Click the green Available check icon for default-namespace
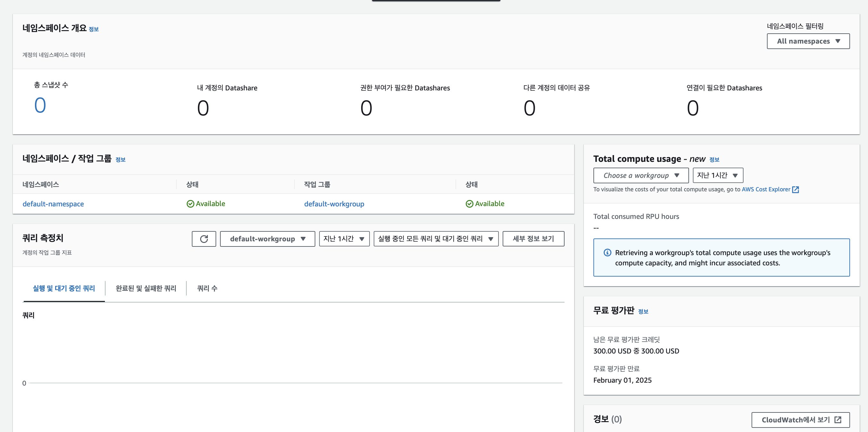The width and height of the screenshot is (868, 432). tap(191, 204)
